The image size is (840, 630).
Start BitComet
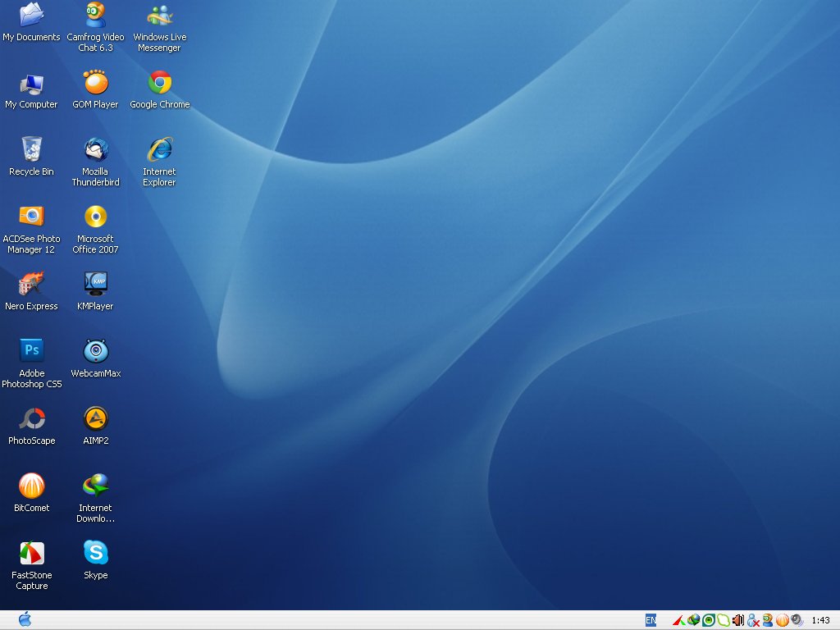(31, 484)
